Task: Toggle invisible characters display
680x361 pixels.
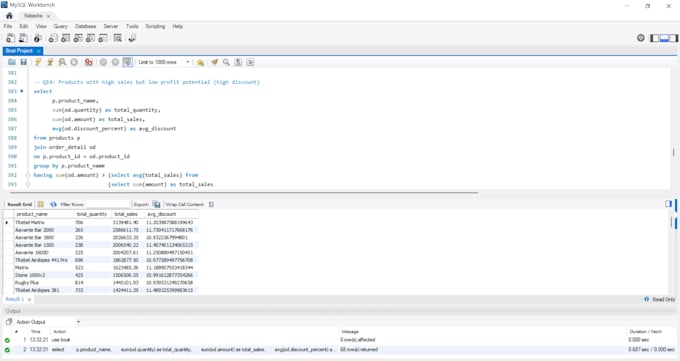Action: [x=238, y=62]
